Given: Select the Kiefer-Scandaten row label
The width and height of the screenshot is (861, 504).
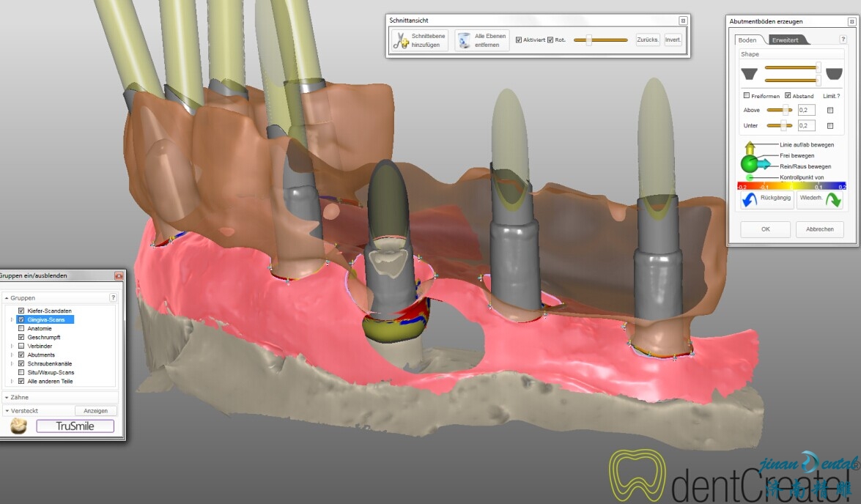Looking at the screenshot, I should [49, 311].
